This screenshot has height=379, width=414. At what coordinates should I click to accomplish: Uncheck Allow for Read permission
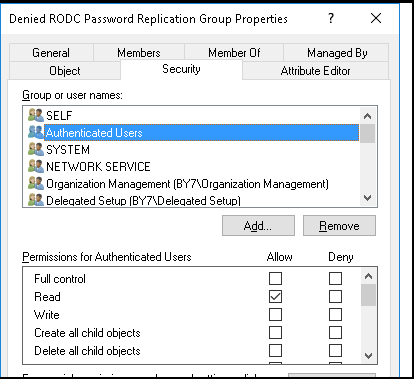coord(275,296)
